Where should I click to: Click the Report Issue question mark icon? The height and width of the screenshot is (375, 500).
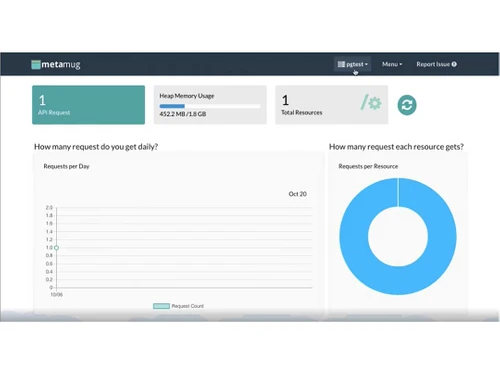click(454, 64)
